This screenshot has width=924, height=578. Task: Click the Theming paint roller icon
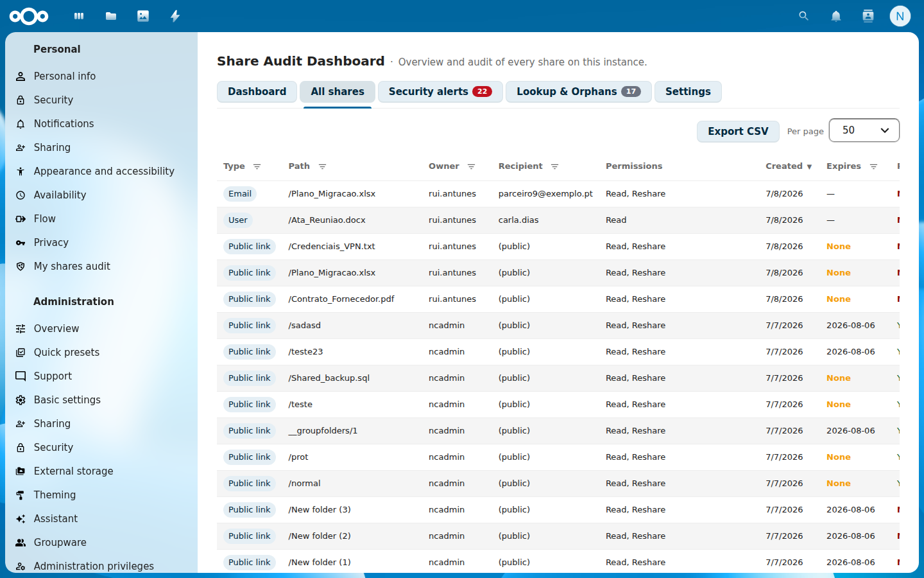tap(21, 495)
